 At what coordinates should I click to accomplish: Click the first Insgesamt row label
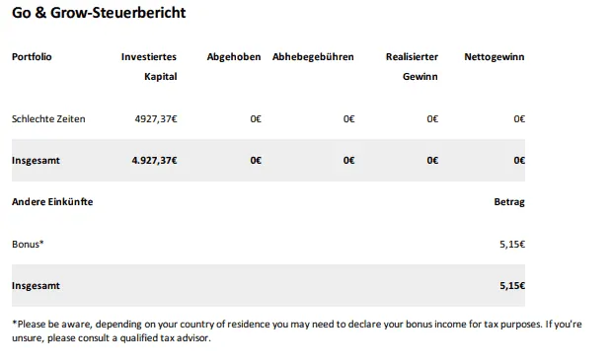click(36, 161)
